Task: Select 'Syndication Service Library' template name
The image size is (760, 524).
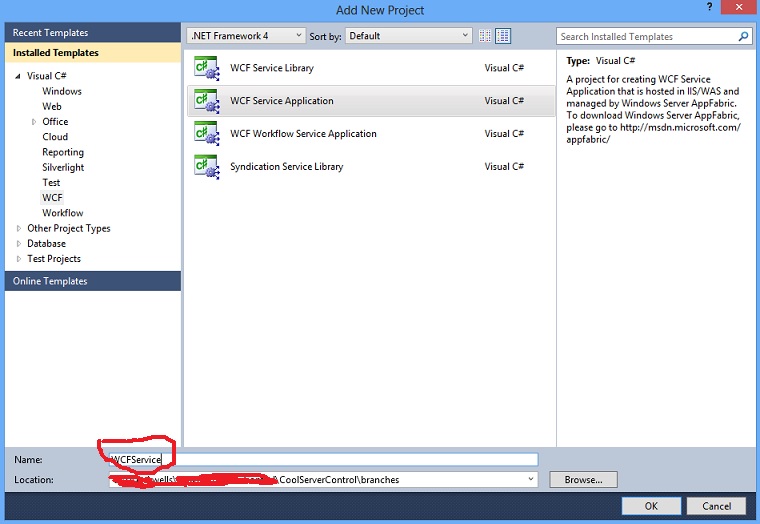Action: coord(286,167)
